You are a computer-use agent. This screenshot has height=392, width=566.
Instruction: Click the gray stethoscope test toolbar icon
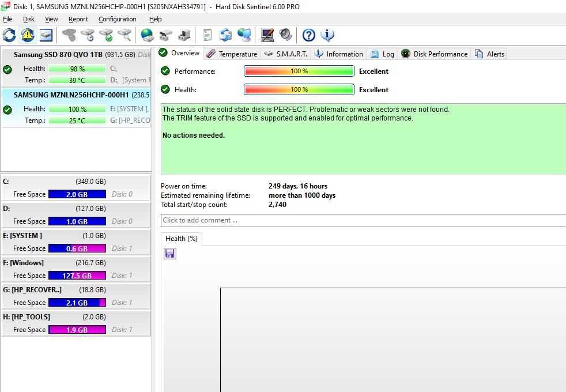pos(69,35)
